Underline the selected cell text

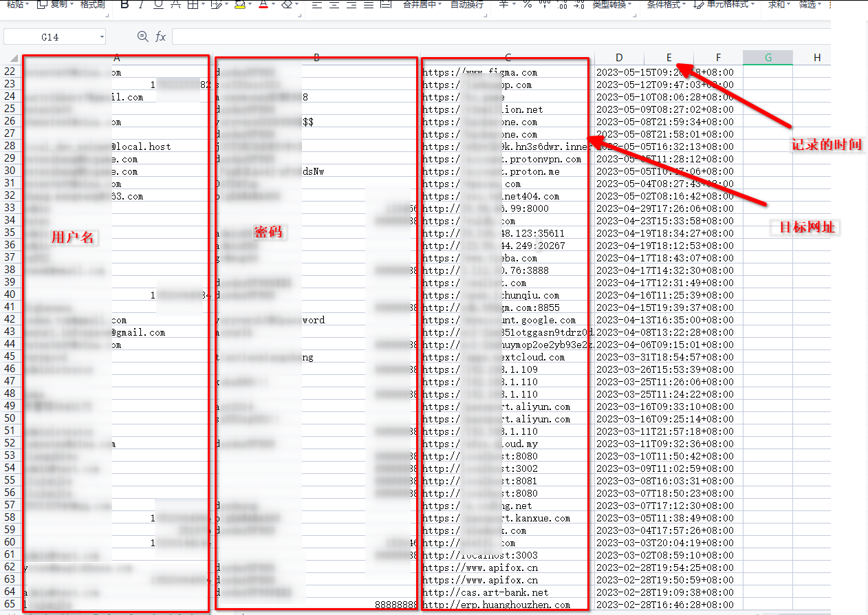158,4
